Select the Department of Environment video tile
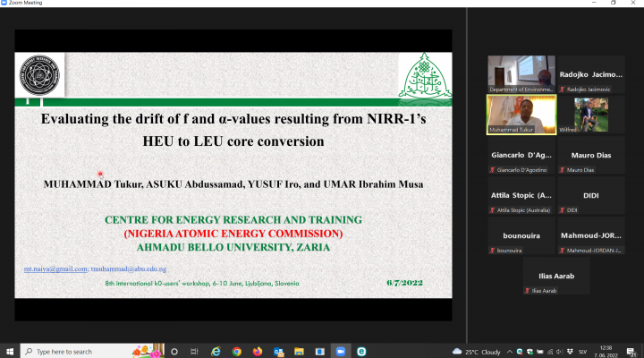Viewport: 644px width, 358px height. (521, 74)
